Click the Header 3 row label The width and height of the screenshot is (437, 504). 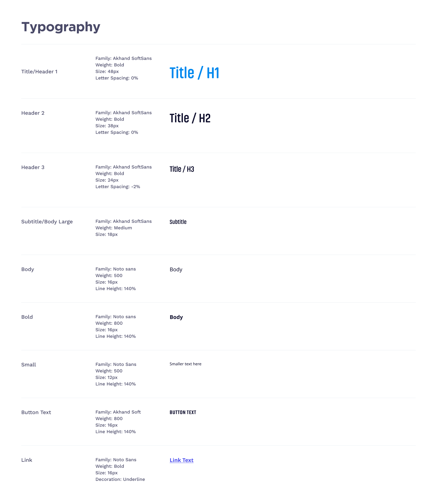click(x=33, y=167)
